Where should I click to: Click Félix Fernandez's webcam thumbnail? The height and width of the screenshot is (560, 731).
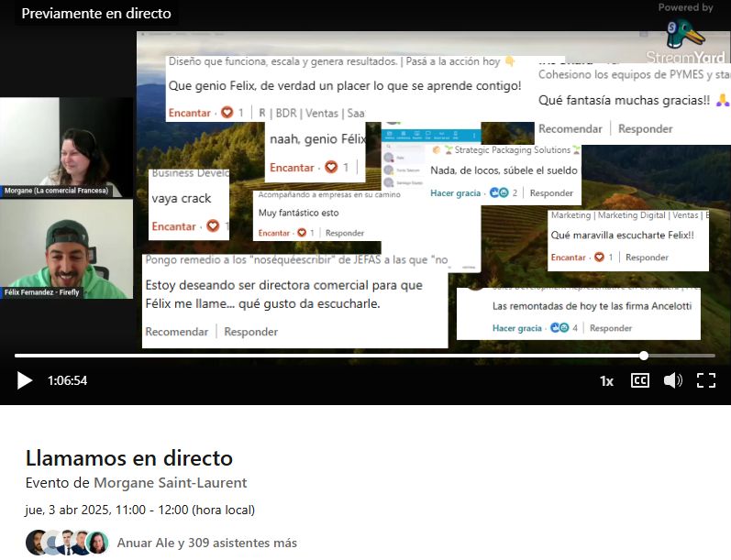[66, 249]
